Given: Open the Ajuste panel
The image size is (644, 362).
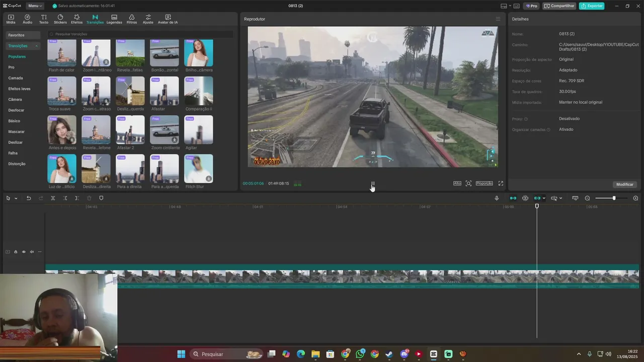Looking at the screenshot, I should pyautogui.click(x=148, y=19).
